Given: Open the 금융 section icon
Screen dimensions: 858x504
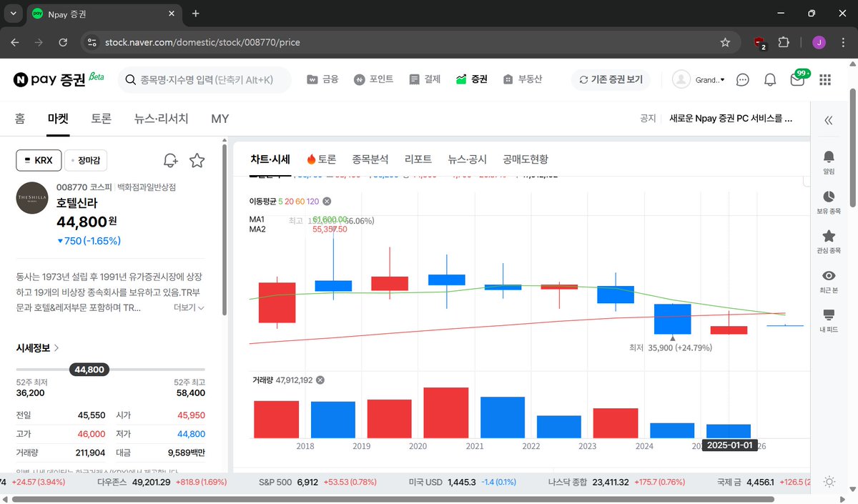Looking at the screenshot, I should pos(313,79).
